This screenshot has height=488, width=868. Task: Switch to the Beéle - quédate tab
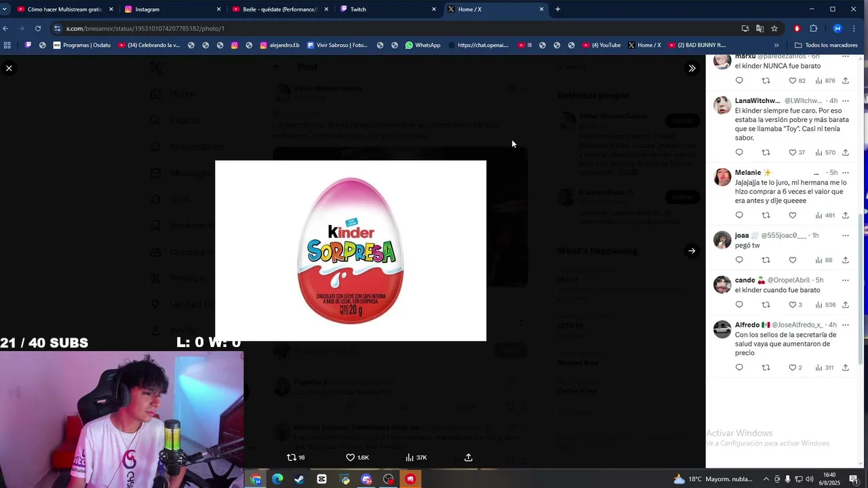point(280,9)
